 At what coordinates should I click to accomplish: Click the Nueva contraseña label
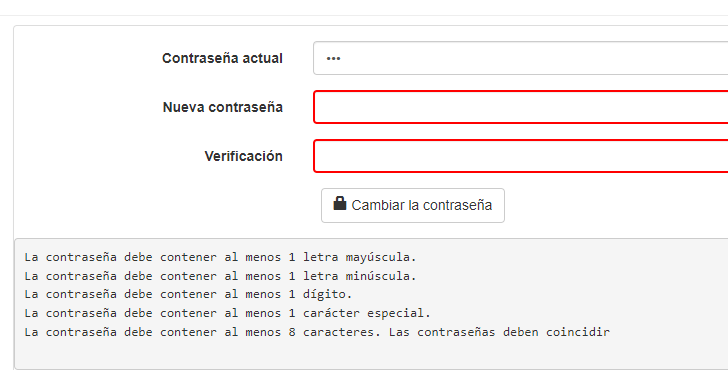222,107
